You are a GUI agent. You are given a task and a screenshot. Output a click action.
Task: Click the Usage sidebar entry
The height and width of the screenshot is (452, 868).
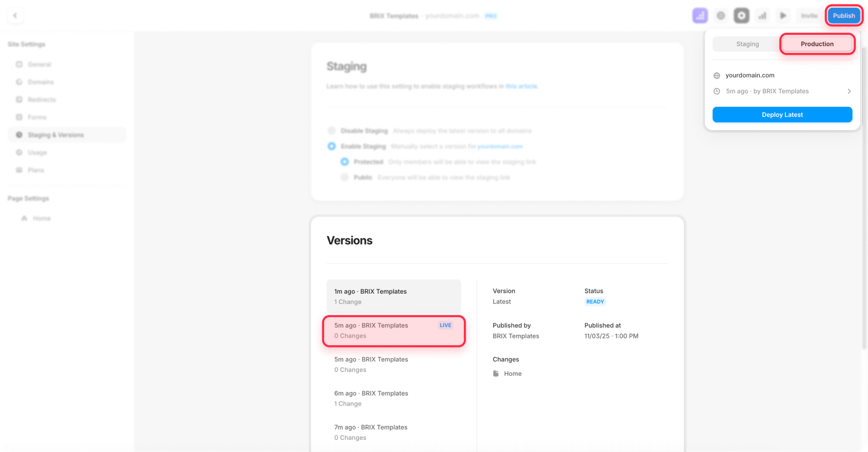(37, 152)
